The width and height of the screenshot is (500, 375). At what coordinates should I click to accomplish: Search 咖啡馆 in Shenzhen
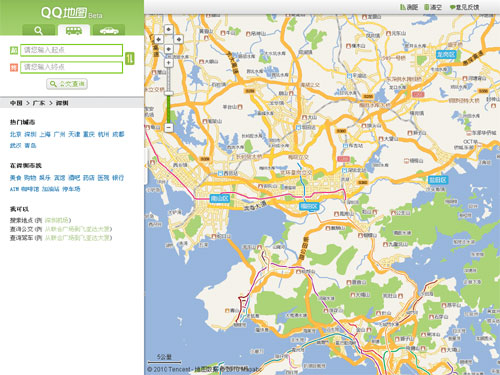coord(30,189)
